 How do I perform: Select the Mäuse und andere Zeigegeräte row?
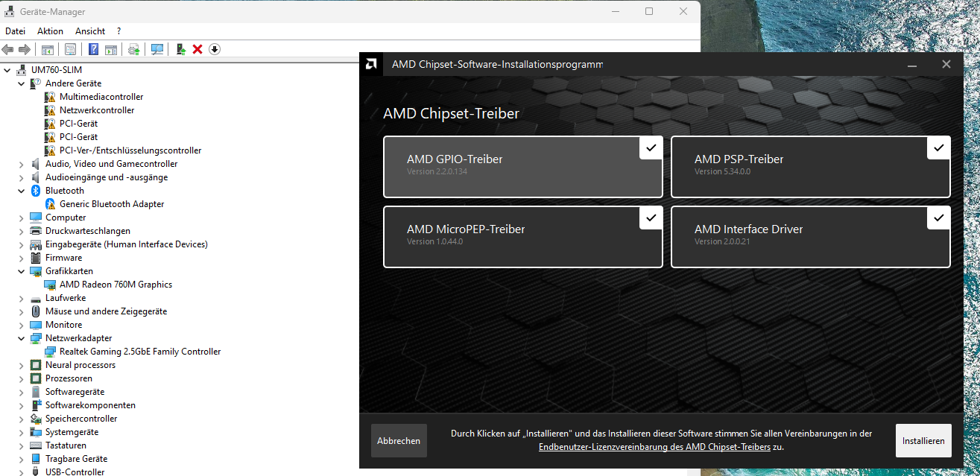tap(106, 311)
